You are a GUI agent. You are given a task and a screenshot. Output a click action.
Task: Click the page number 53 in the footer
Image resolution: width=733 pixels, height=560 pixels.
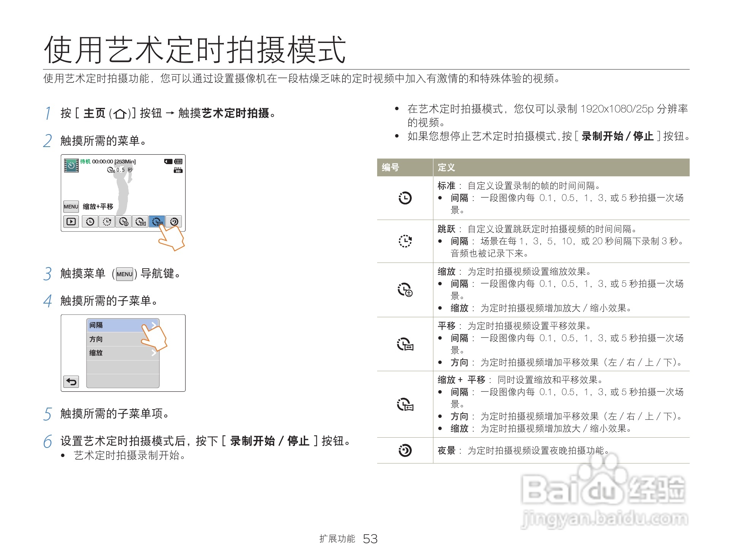coord(370,539)
